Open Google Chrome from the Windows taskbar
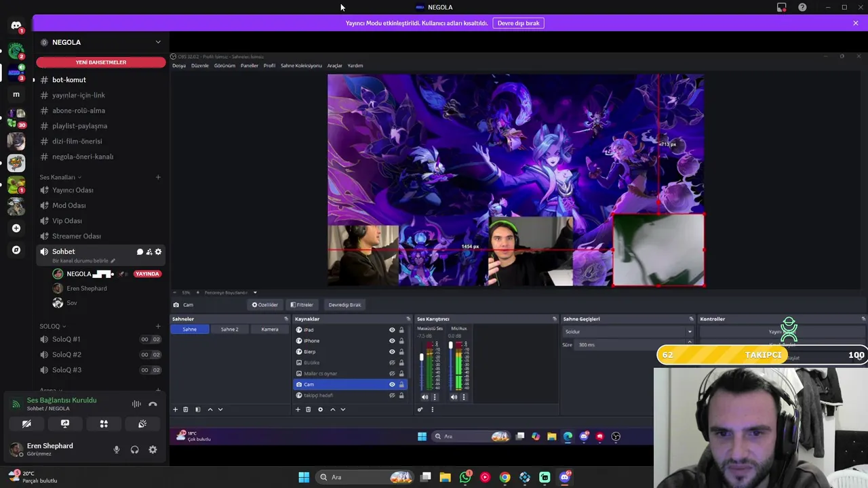This screenshot has width=868, height=488. pos(505,477)
